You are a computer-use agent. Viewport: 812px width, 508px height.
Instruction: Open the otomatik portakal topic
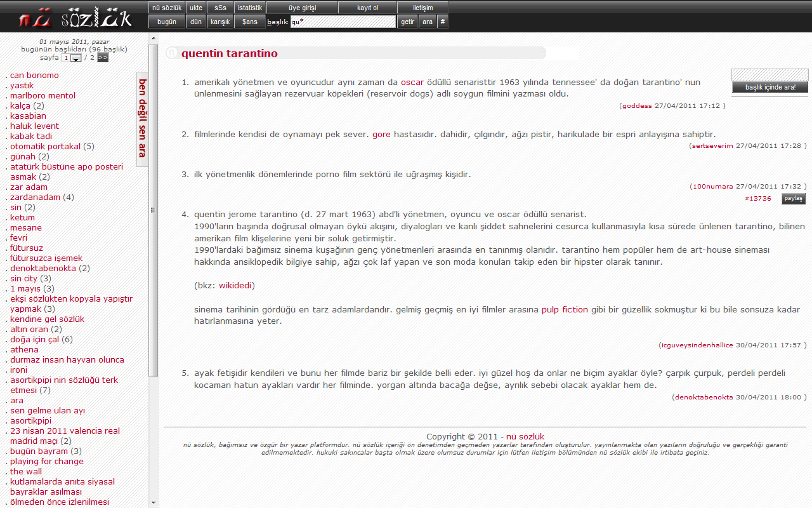click(x=45, y=147)
